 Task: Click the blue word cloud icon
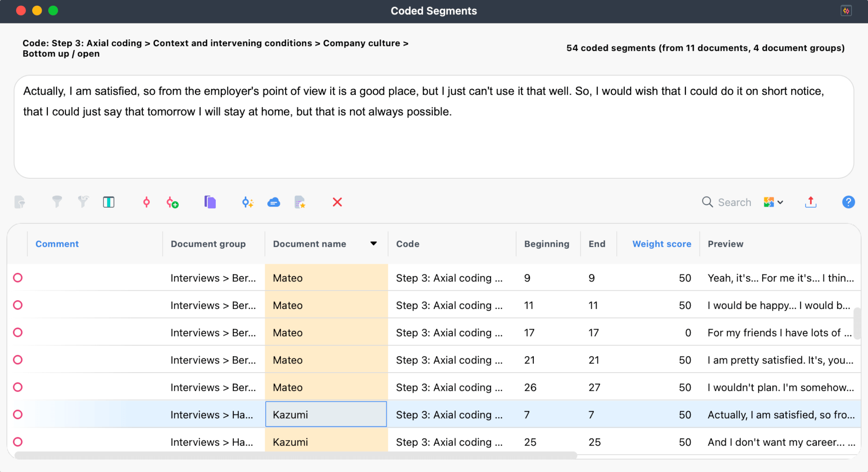(273, 202)
